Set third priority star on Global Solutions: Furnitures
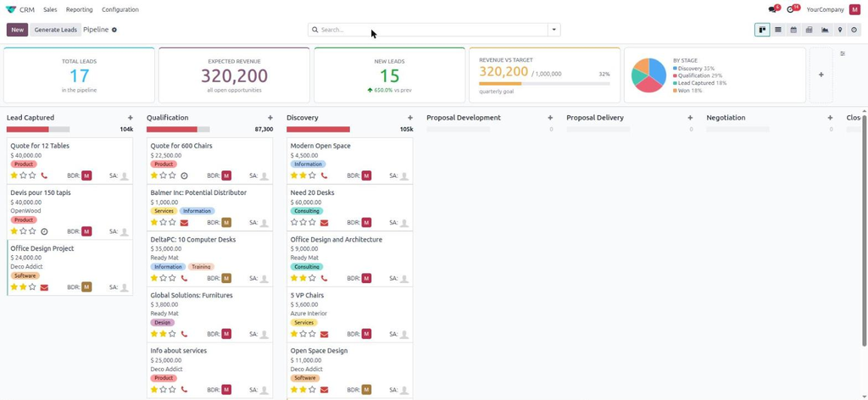 point(172,334)
